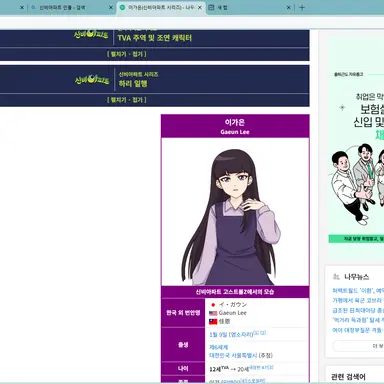Open a new tab with plus button
The height and width of the screenshot is (384, 384).
(302, 7)
